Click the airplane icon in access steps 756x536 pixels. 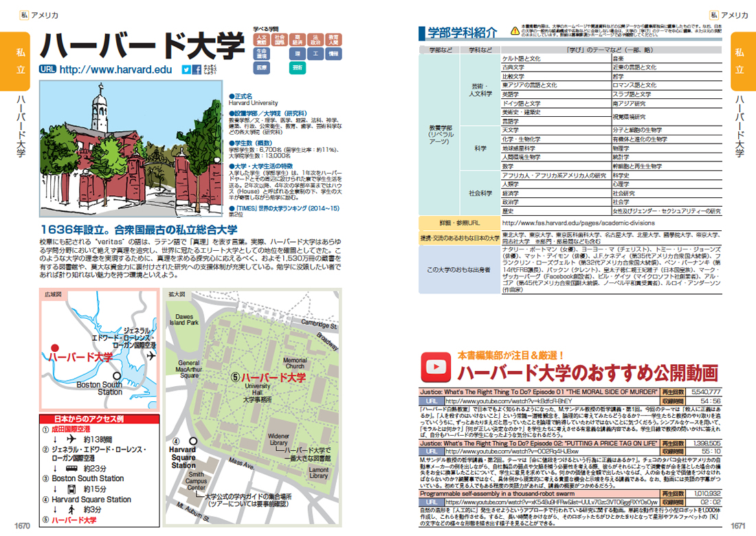[x=69, y=440]
